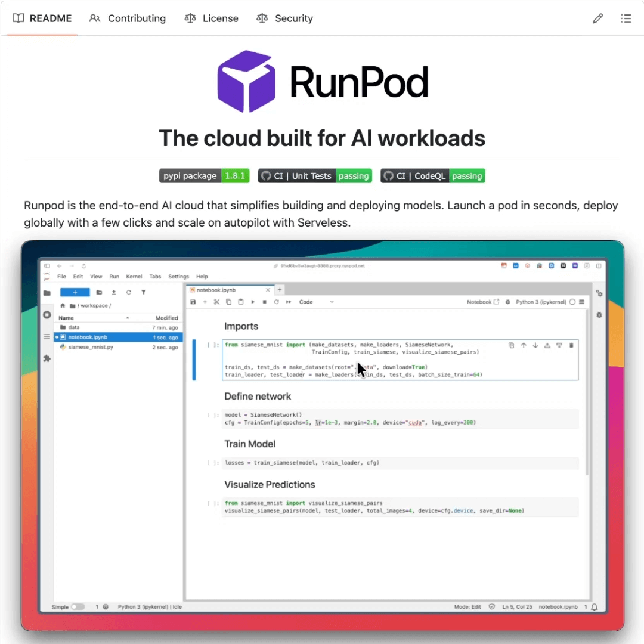Move the selected cell down arrow
This screenshot has height=644, width=644.
pyautogui.click(x=535, y=345)
